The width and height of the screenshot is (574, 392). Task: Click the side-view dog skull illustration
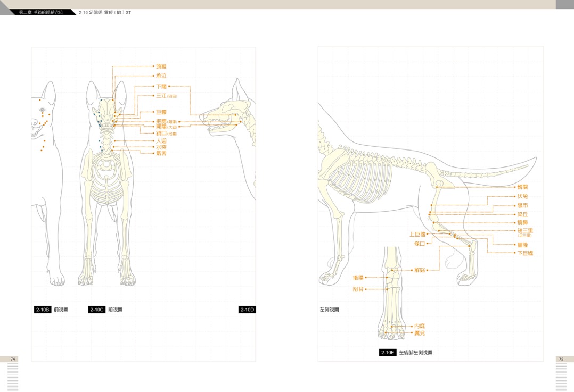224,117
